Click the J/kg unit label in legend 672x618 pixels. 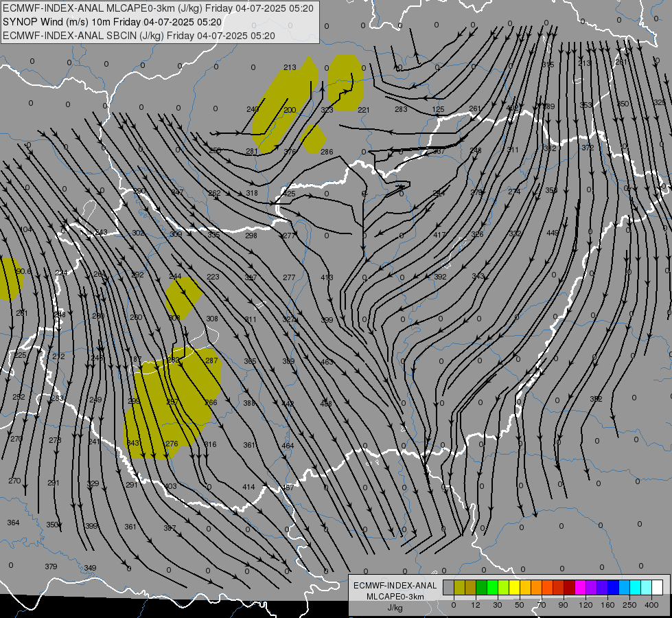coord(395,608)
